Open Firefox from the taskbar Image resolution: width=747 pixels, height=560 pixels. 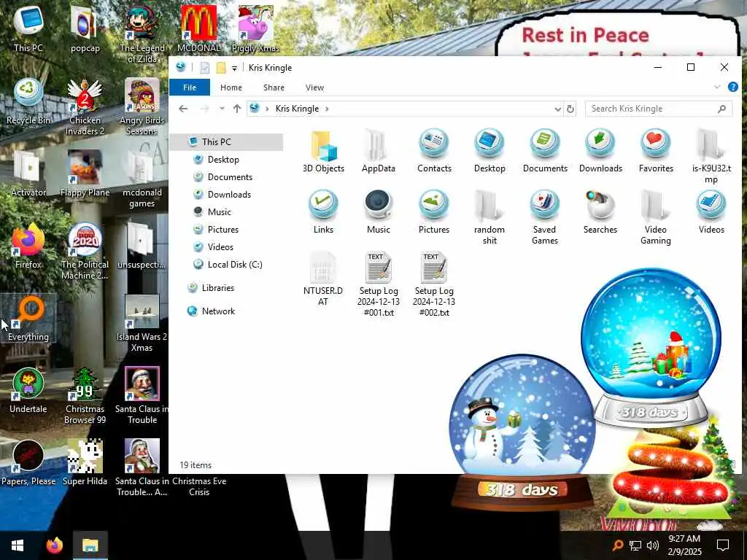(x=54, y=545)
